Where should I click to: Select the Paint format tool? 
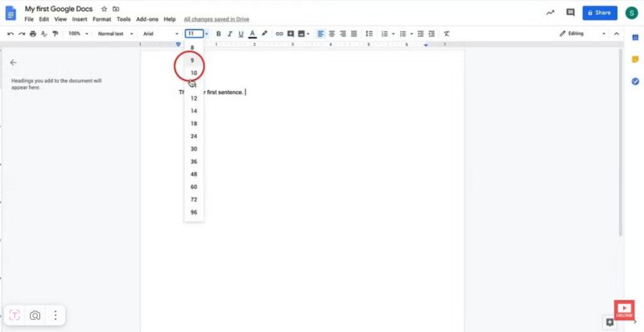pos(56,34)
